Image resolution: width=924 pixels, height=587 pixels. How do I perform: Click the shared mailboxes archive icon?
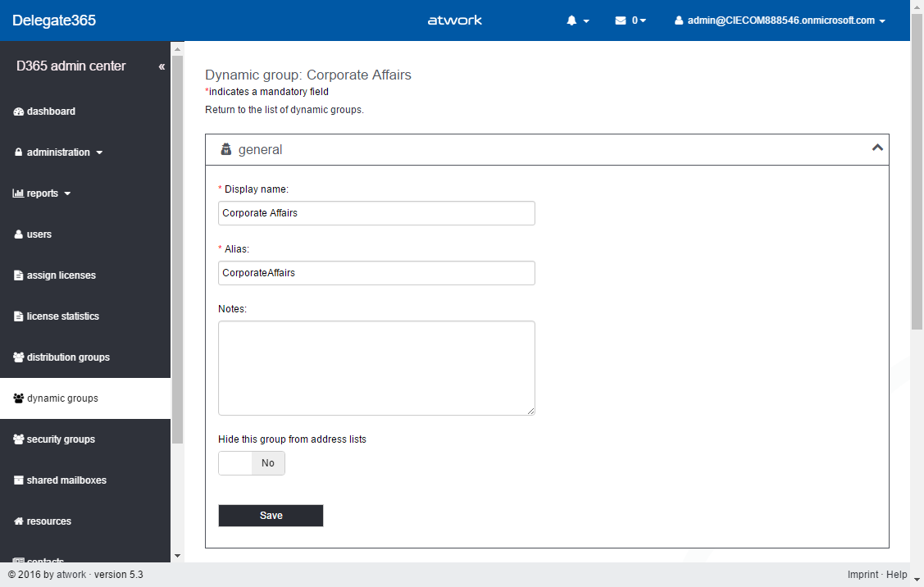(x=19, y=480)
